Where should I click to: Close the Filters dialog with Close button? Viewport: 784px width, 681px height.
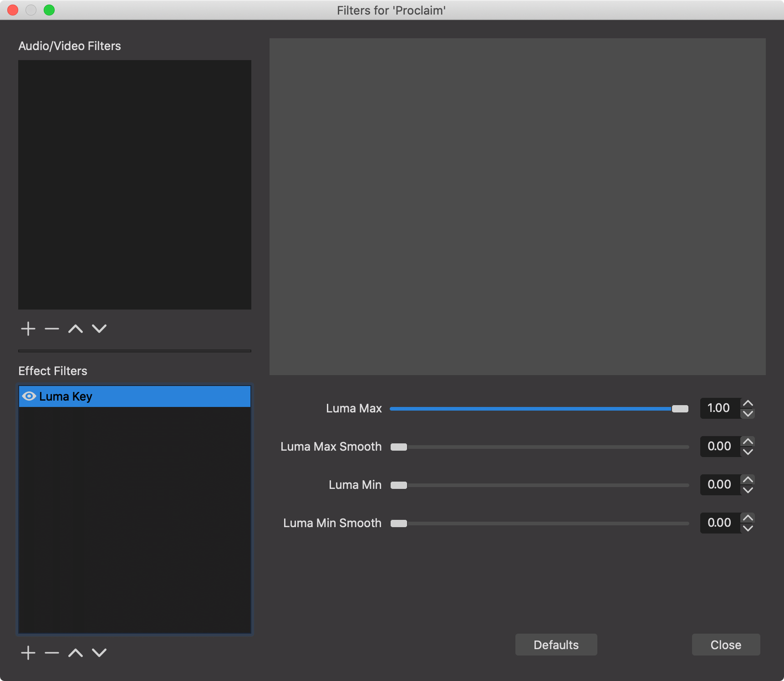(726, 645)
